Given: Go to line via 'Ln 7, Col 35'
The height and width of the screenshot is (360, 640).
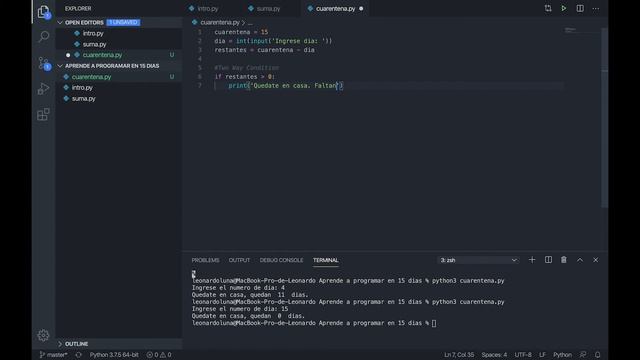Looking at the screenshot, I should 459,355.
